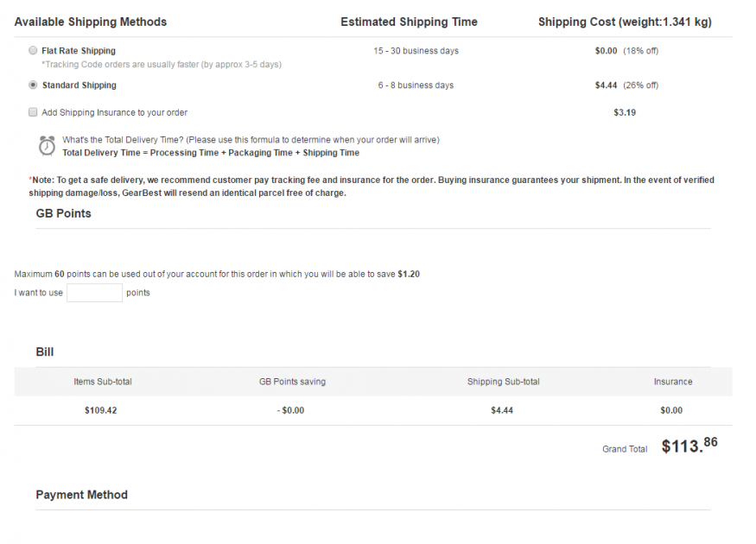Viewport: 756px width, 544px height.
Task: Click the Standard Shipping label text
Action: tap(79, 85)
